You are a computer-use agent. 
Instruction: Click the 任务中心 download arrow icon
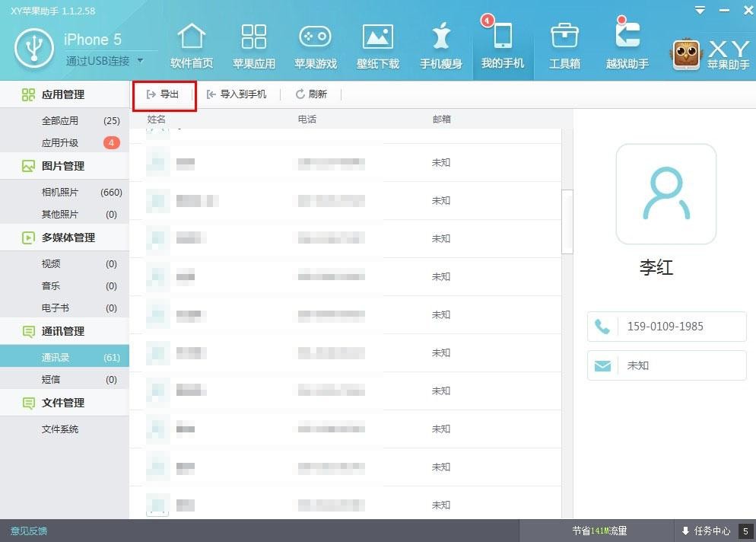pos(685,531)
